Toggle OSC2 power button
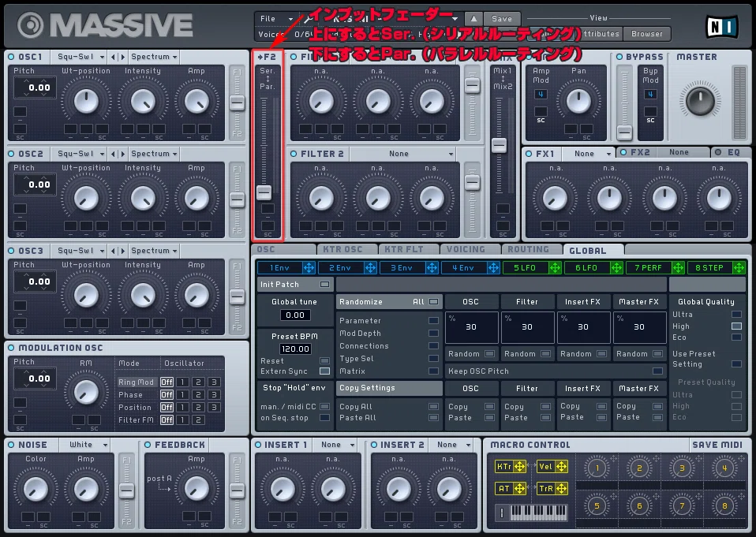 (11, 154)
